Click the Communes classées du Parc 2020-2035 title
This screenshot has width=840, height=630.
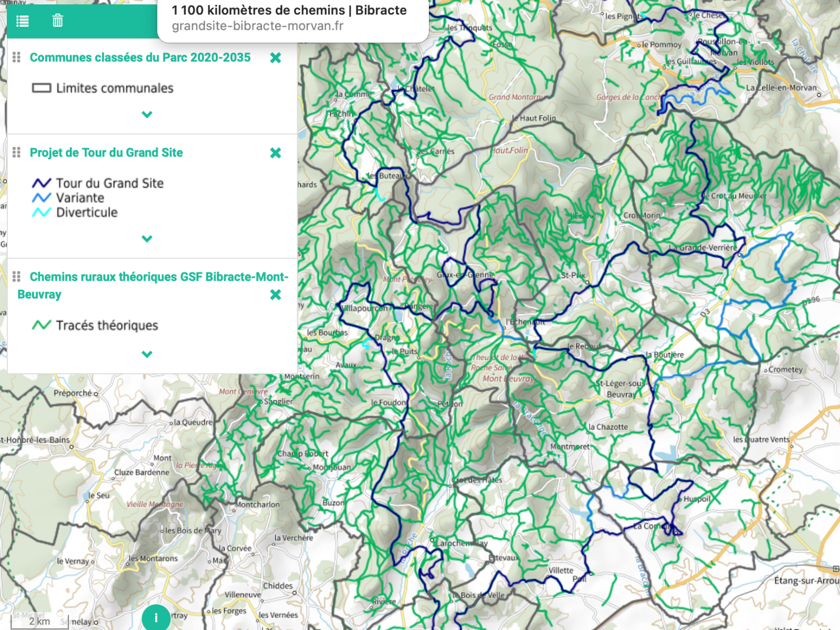(140, 57)
